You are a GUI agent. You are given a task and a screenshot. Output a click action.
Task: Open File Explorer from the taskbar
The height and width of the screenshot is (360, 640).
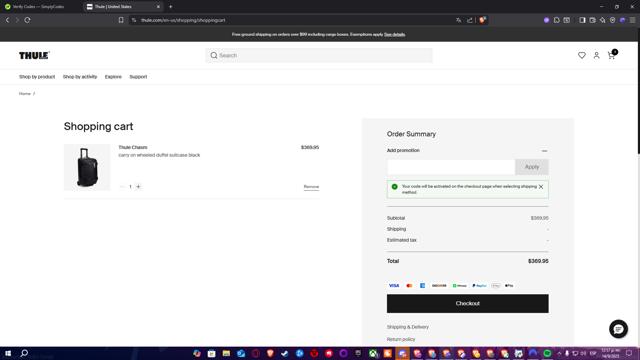[226, 353]
